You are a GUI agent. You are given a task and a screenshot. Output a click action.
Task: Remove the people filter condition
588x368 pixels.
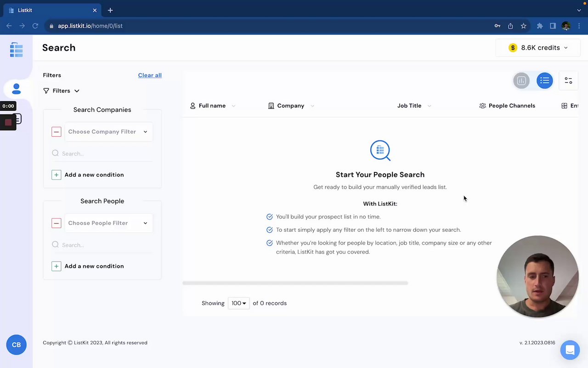click(x=57, y=224)
